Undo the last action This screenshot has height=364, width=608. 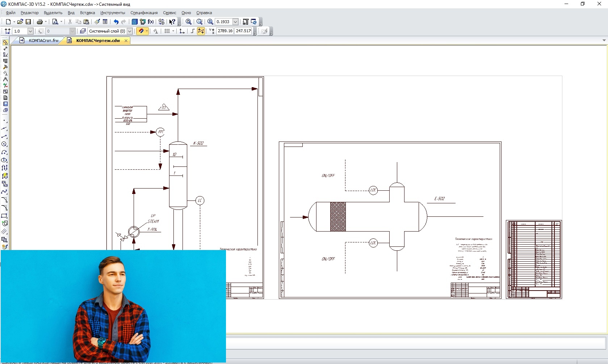coord(116,22)
